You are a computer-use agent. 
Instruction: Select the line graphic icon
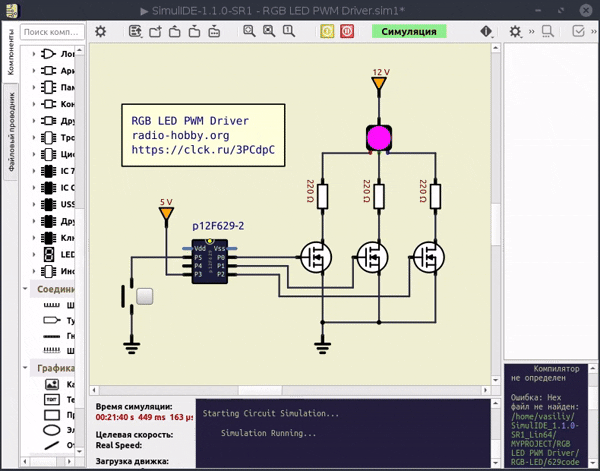pyautogui.click(x=52, y=445)
